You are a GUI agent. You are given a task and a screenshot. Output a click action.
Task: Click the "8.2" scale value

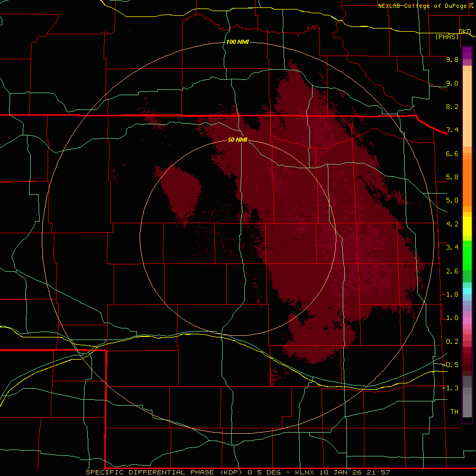click(x=452, y=106)
